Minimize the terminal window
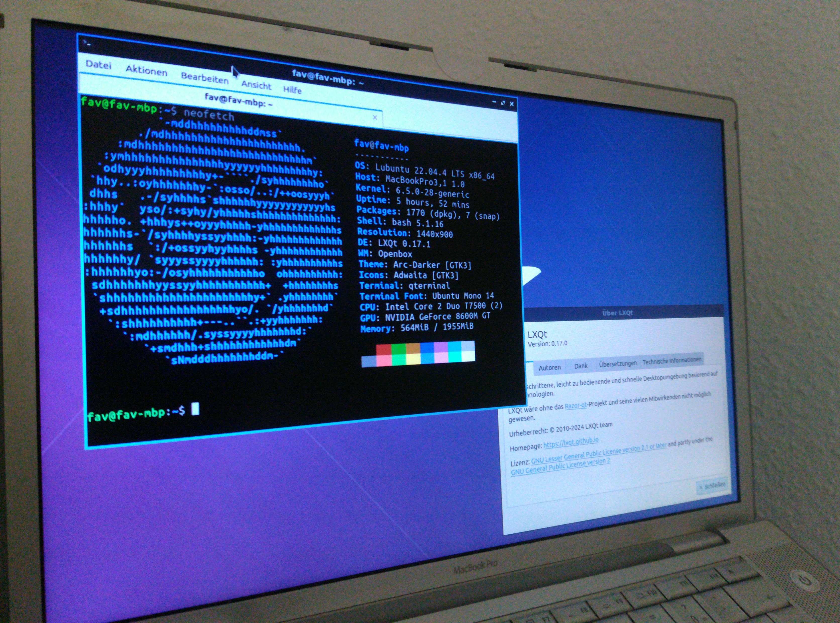The height and width of the screenshot is (623, 840). pos(494,102)
